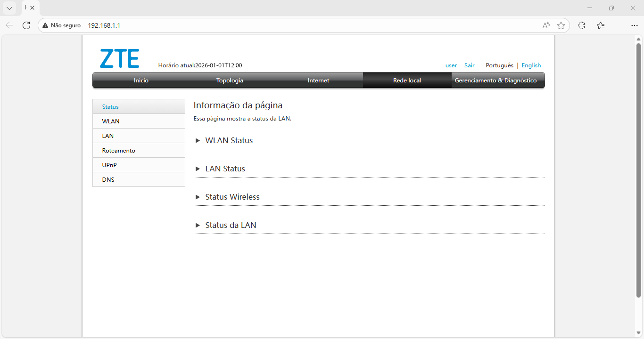
Task: Click the back arrow in the browser
Action: point(9,25)
